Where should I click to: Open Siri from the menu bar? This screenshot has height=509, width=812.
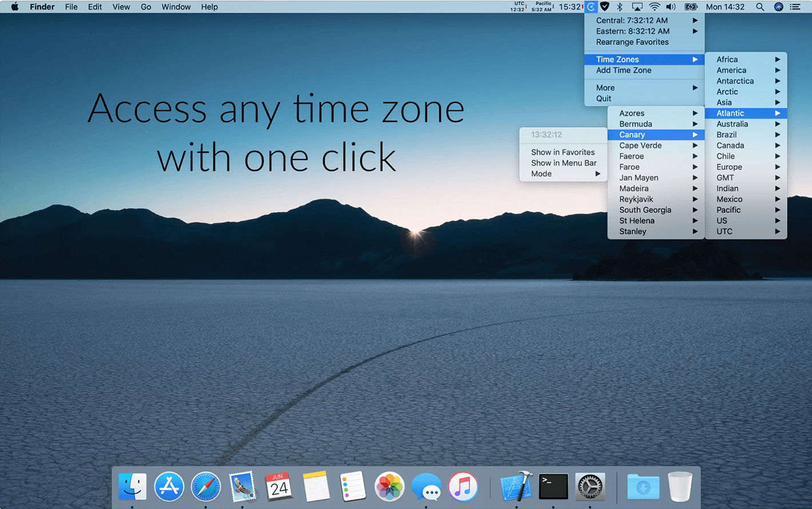pyautogui.click(x=778, y=7)
